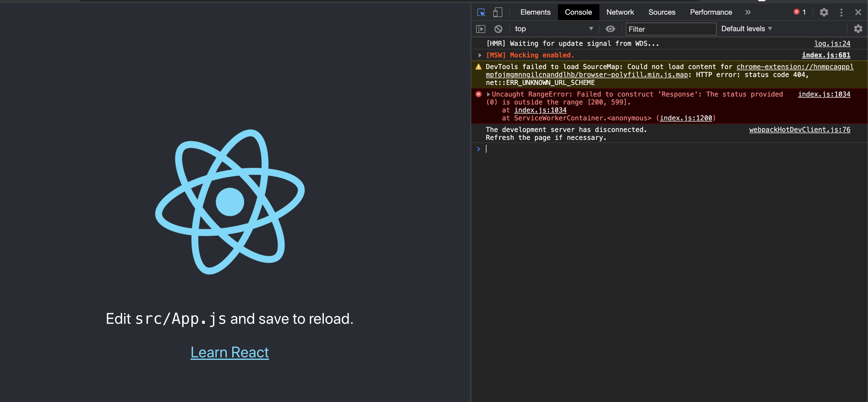Image resolution: width=868 pixels, height=402 pixels.
Task: Click the overflow chevron next to Performance tab
Action: tap(748, 12)
